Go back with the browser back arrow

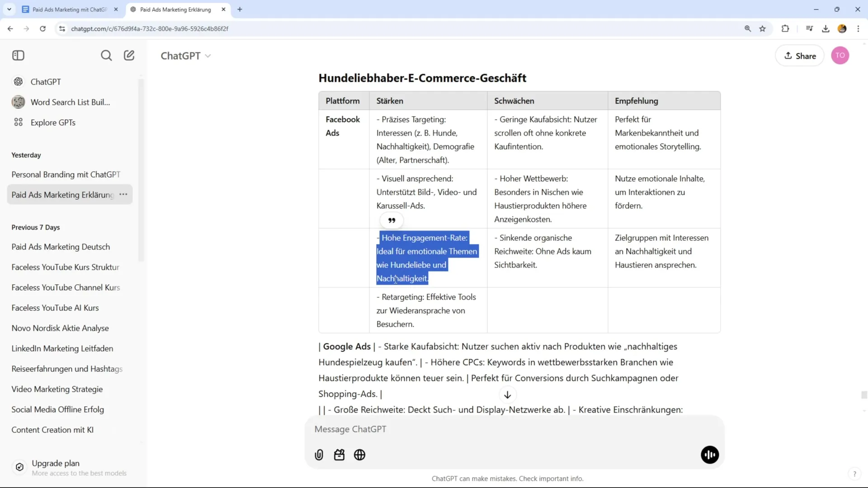pos(10,28)
